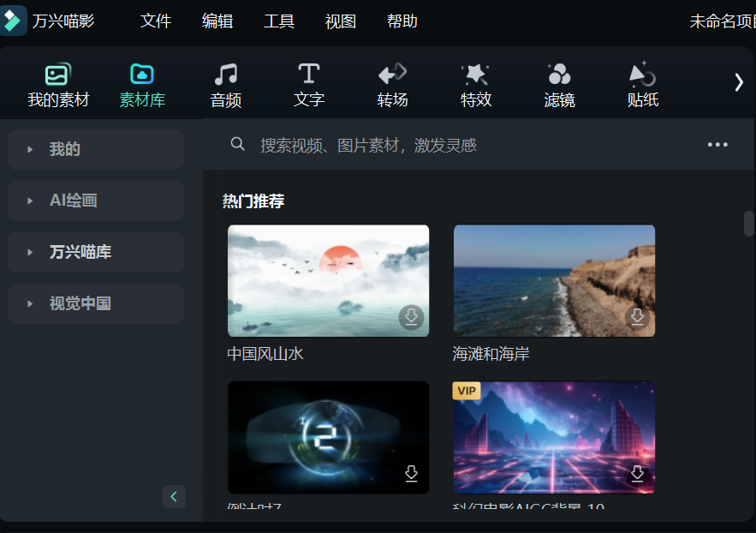The width and height of the screenshot is (756, 533).
Task: Expand the AI绘画 section
Action: point(95,201)
